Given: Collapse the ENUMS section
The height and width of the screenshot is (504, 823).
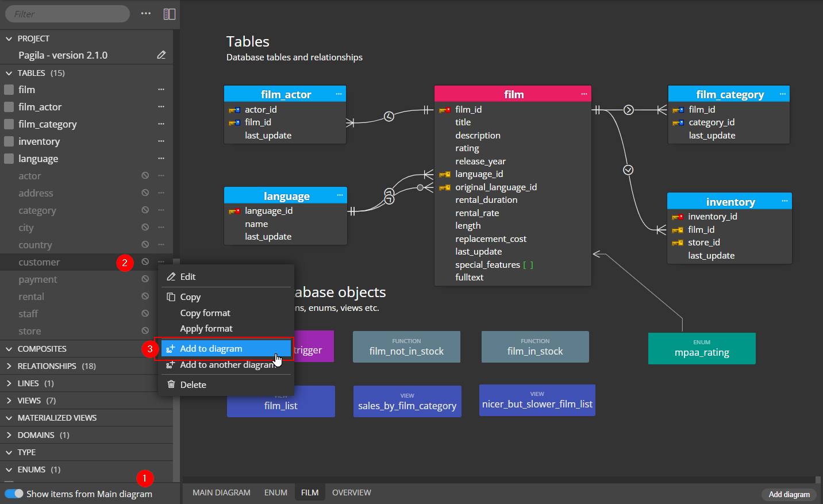Looking at the screenshot, I should [9, 470].
